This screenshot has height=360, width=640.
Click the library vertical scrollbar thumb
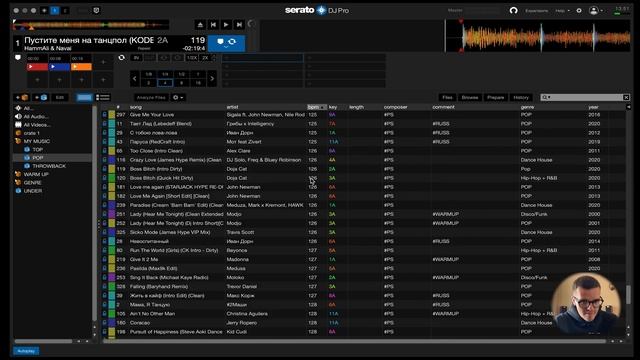(628, 294)
